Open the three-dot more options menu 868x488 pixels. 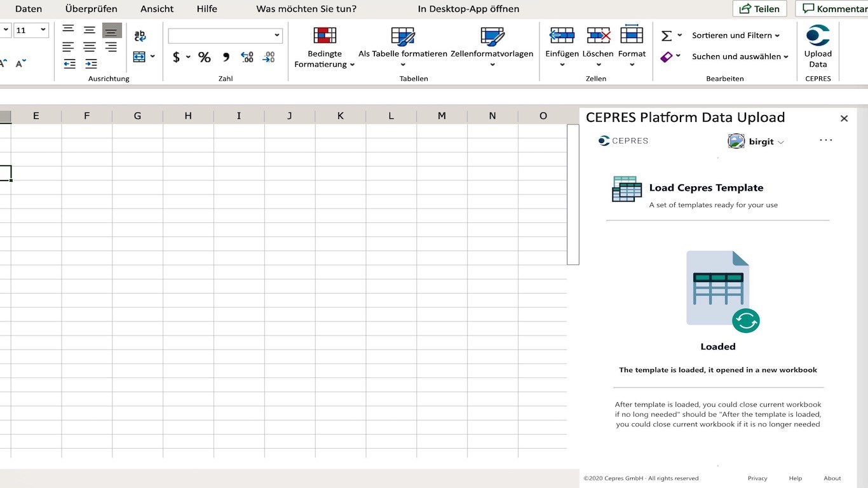(825, 140)
